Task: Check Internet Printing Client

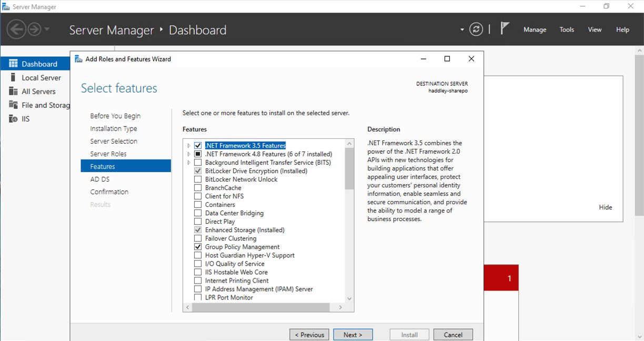Action: point(198,280)
